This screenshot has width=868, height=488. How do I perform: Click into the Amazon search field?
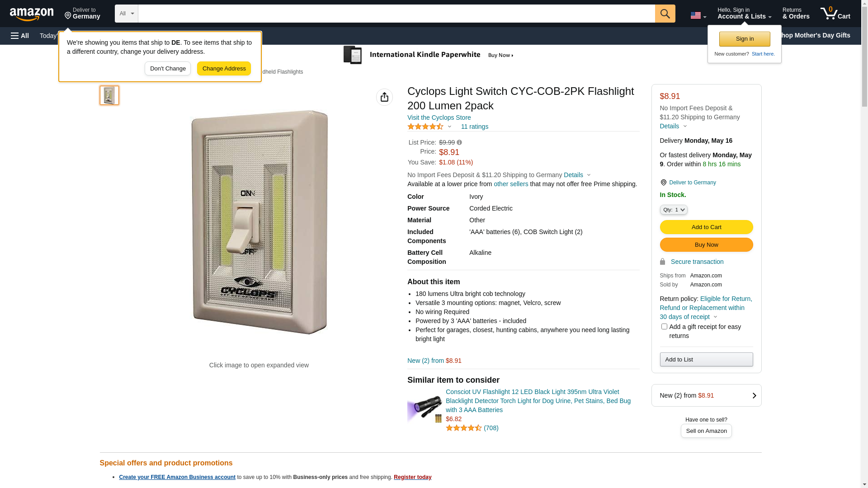pos(396,14)
